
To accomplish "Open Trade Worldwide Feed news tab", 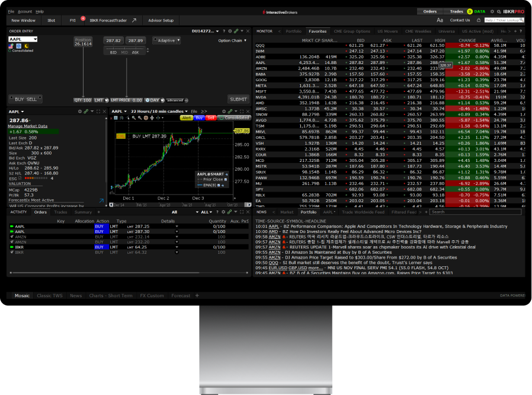I will tap(363, 212).
